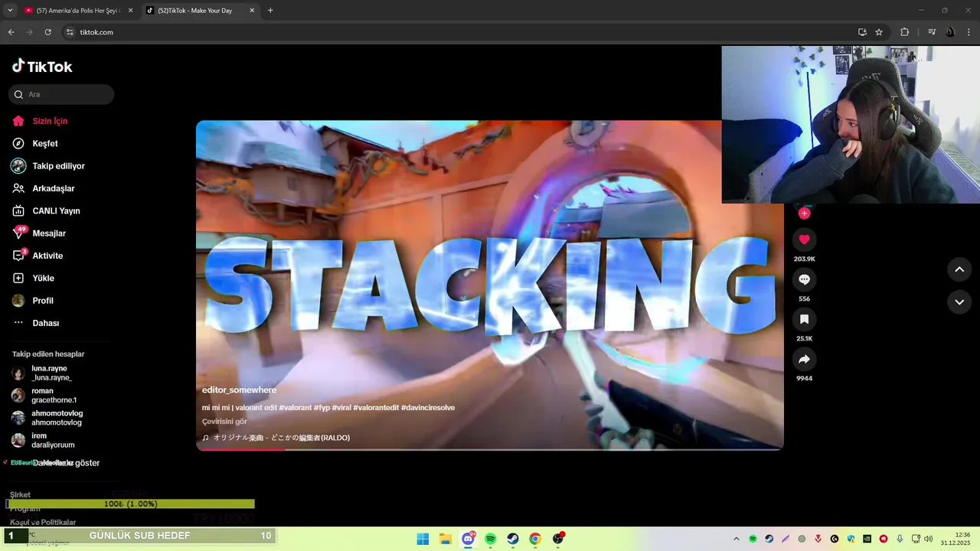Like the video with the heart icon

(x=804, y=240)
